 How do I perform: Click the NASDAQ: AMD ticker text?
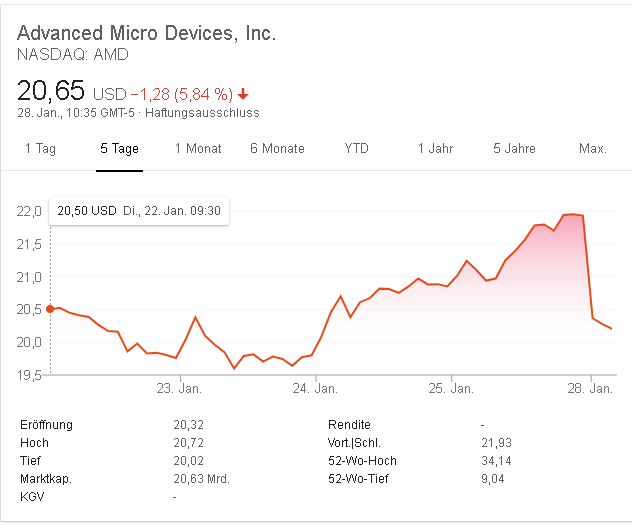click(x=73, y=54)
